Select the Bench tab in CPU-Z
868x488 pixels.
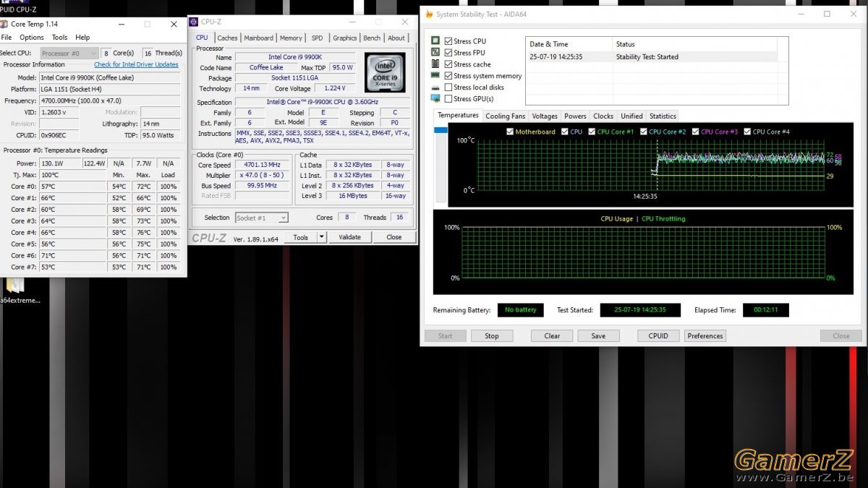[372, 38]
